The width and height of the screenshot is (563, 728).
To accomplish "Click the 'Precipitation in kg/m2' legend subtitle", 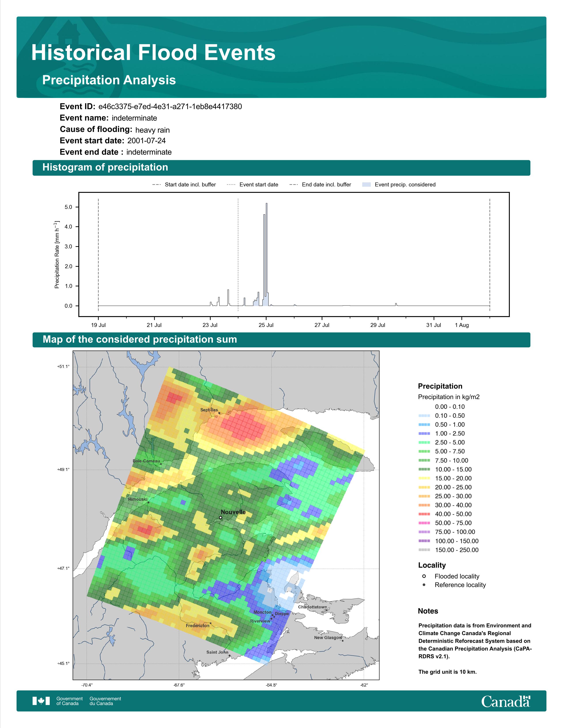I will (x=449, y=397).
